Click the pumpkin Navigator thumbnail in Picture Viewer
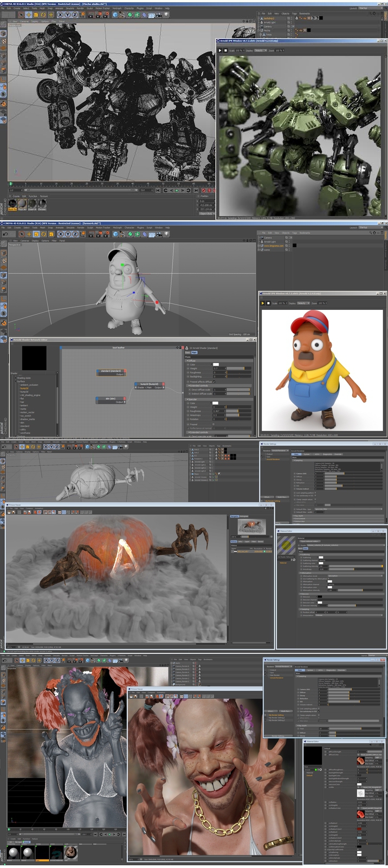The width and height of the screenshot is (388, 868). pyautogui.click(x=251, y=526)
